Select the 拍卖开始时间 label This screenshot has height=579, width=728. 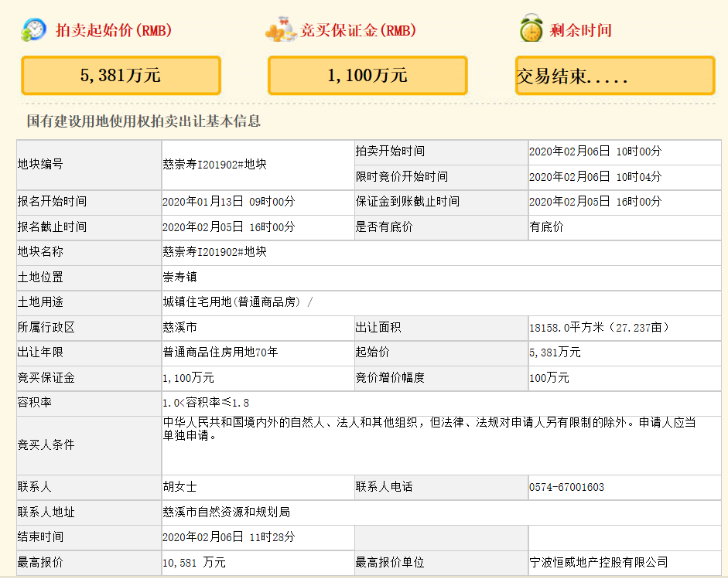click(x=390, y=151)
